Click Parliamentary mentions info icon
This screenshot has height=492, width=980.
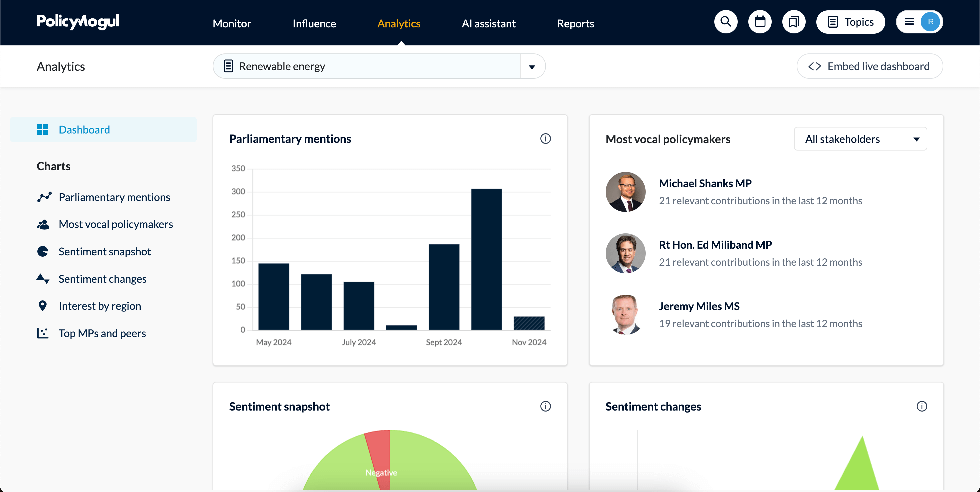(x=545, y=139)
